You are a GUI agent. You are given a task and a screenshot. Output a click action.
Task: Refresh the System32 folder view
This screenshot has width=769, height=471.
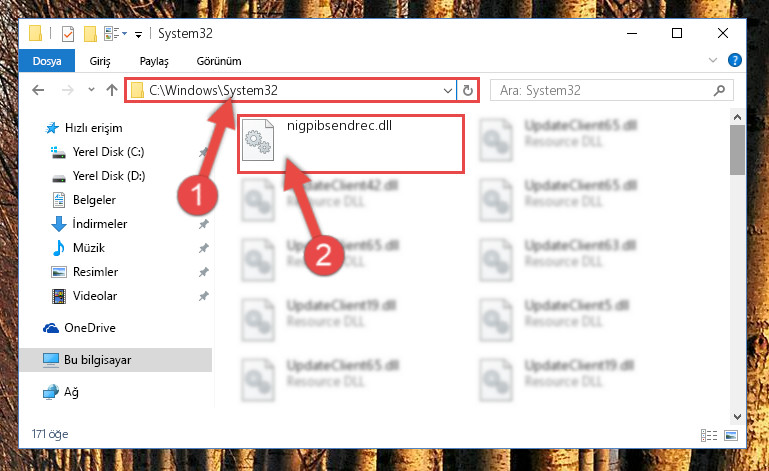[x=468, y=90]
